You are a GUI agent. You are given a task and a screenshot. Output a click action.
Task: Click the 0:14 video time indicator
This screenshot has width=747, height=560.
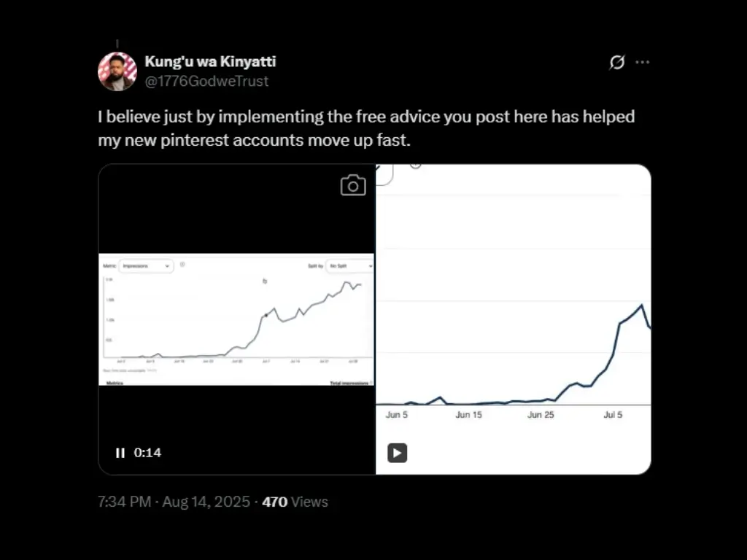pos(147,453)
